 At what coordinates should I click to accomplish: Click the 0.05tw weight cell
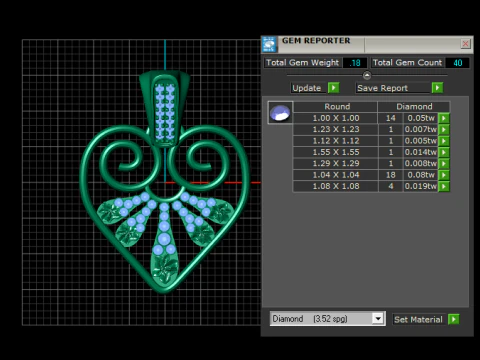pos(421,118)
